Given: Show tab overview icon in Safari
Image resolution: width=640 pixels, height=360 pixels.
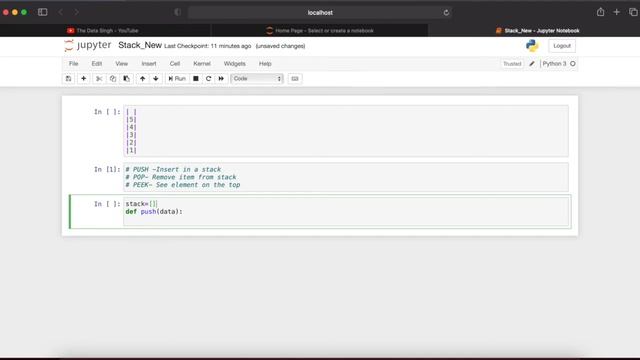Looking at the screenshot, I should click(633, 12).
